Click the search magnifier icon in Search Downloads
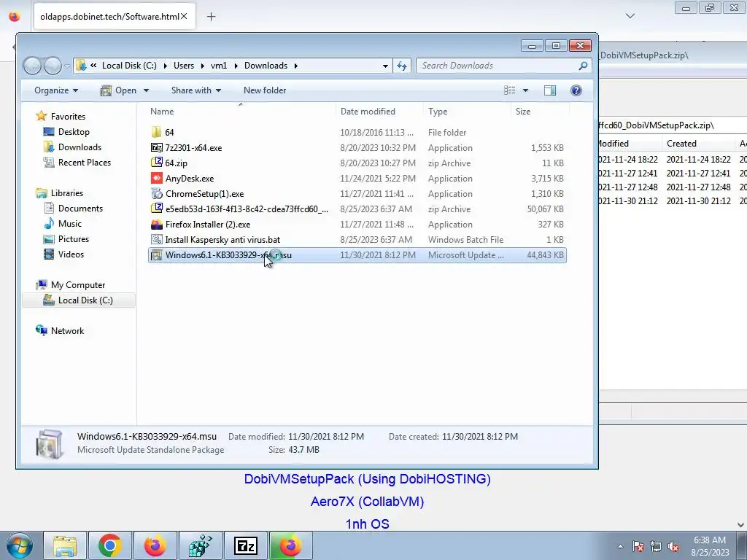Viewport: 747px width, 560px height. point(583,66)
